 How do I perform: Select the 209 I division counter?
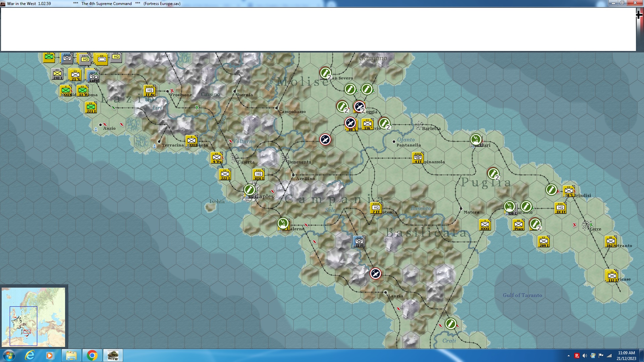(x=544, y=242)
